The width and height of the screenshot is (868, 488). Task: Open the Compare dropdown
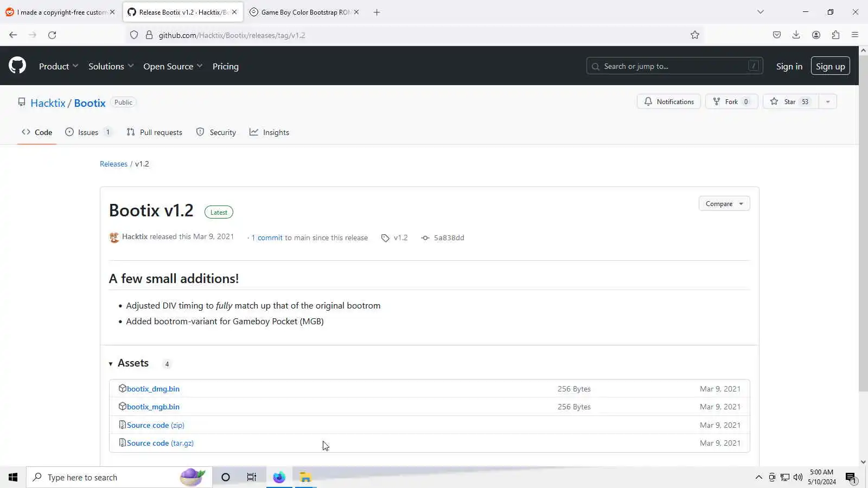[724, 203]
